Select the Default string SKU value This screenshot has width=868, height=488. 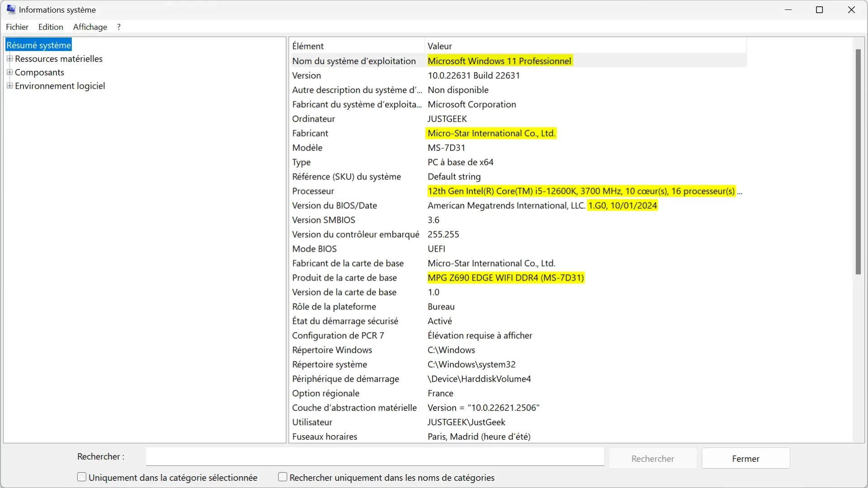pos(454,177)
